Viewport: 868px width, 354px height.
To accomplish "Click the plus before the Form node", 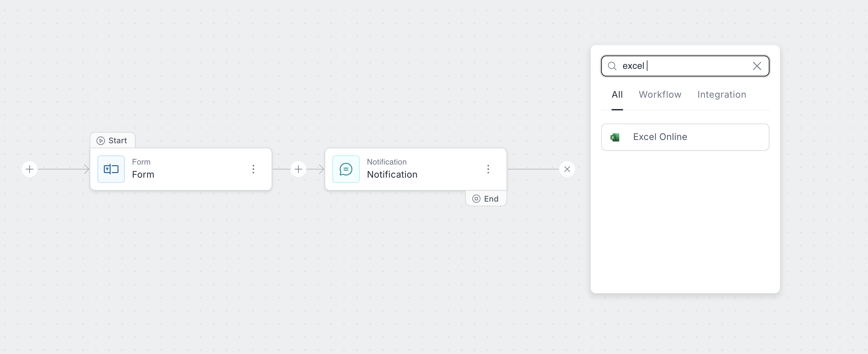I will point(30,169).
